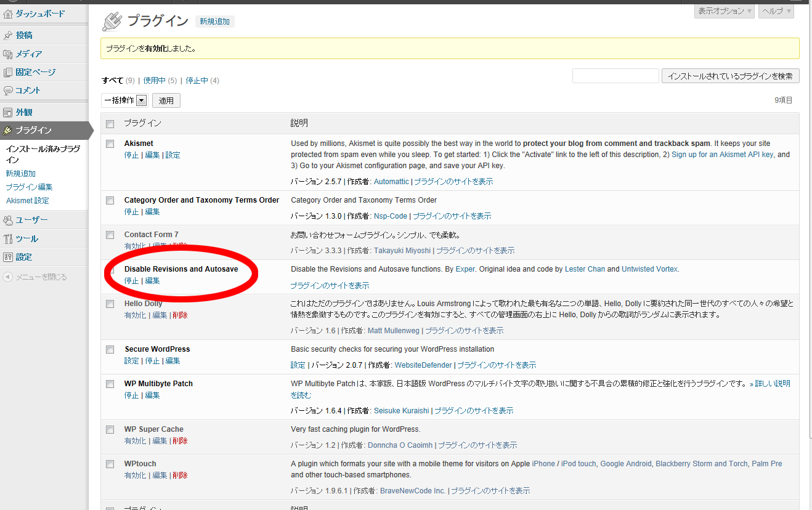Open インストール済みプラグイン in the sidebar submenu

tap(43, 154)
